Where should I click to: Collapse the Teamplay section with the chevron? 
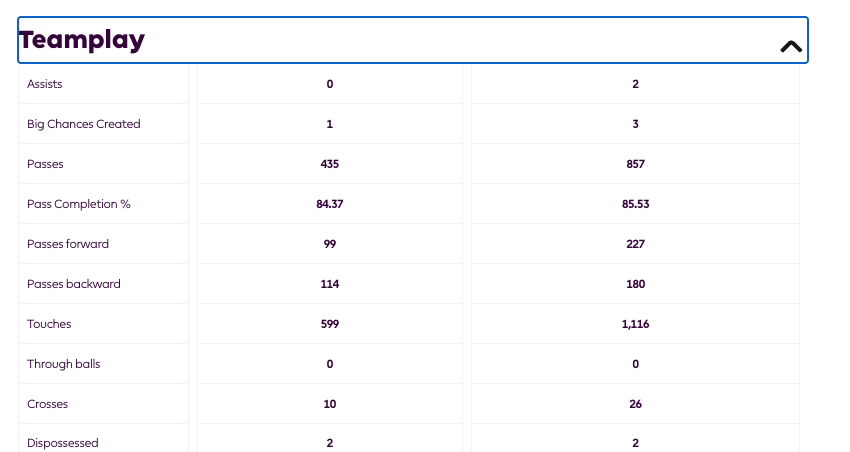pyautogui.click(x=791, y=47)
